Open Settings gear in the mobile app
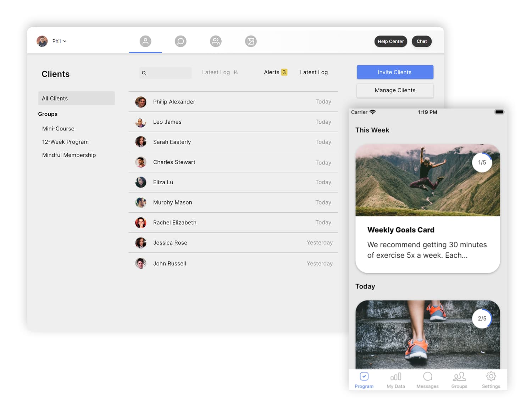This screenshot has width=532, height=414. pos(491,380)
